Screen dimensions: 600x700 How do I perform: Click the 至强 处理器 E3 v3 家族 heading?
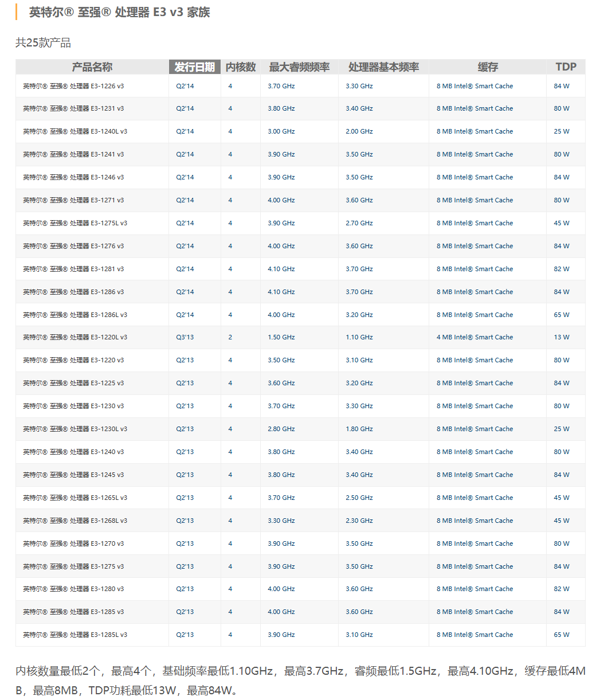[x=119, y=12]
